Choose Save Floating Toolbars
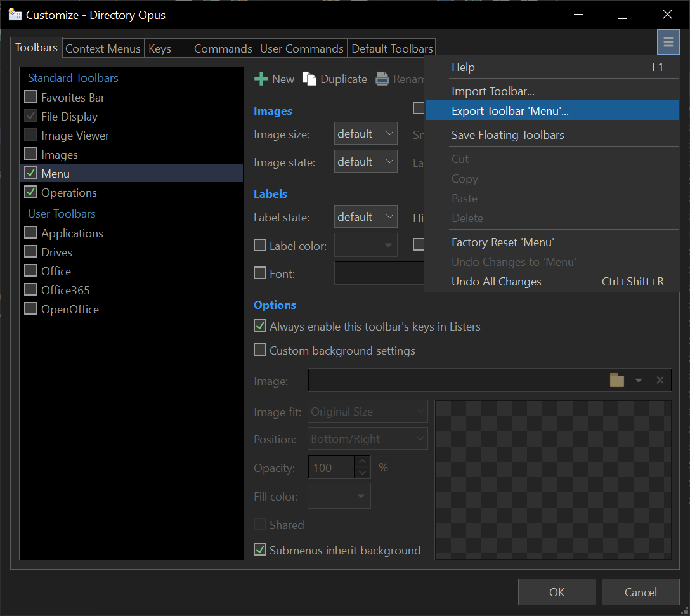This screenshot has width=690, height=616. (552, 134)
